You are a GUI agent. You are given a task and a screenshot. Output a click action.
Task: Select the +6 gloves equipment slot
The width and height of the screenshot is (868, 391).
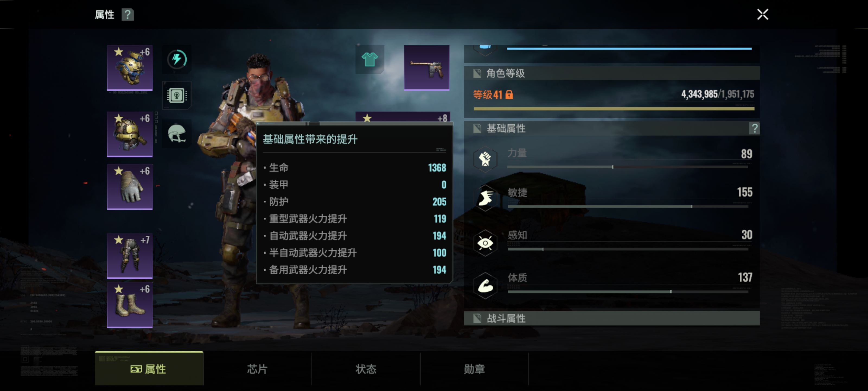pos(130,187)
